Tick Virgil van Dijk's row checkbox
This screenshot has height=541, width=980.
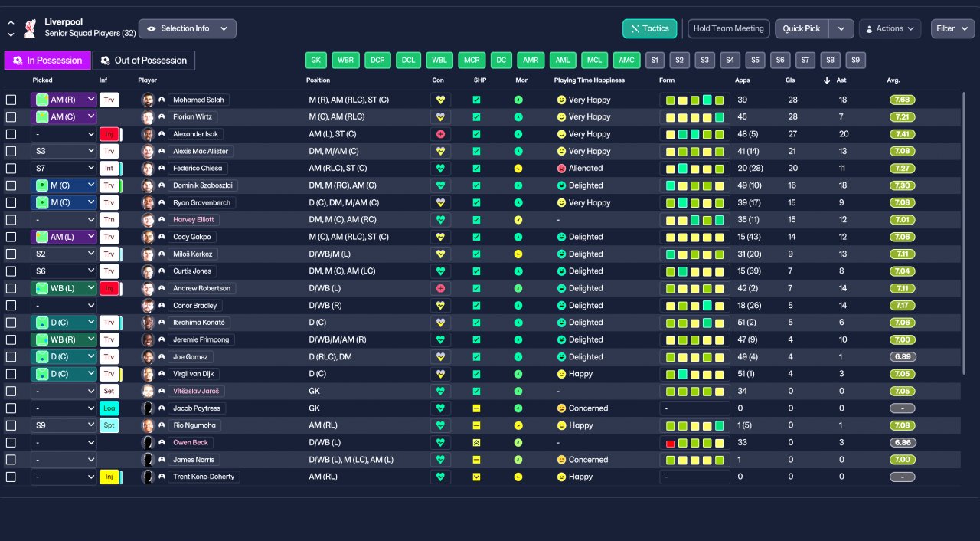11,374
